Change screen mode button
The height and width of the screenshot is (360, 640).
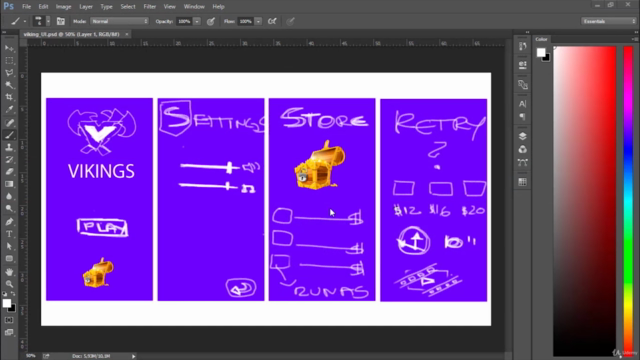[9, 332]
